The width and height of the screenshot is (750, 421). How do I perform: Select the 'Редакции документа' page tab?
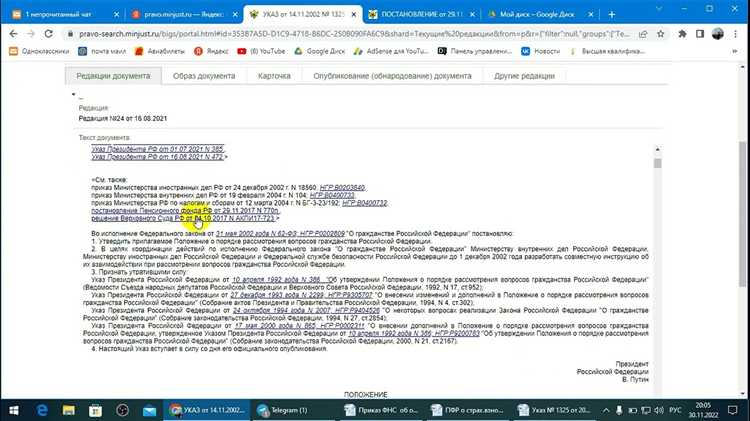[113, 76]
